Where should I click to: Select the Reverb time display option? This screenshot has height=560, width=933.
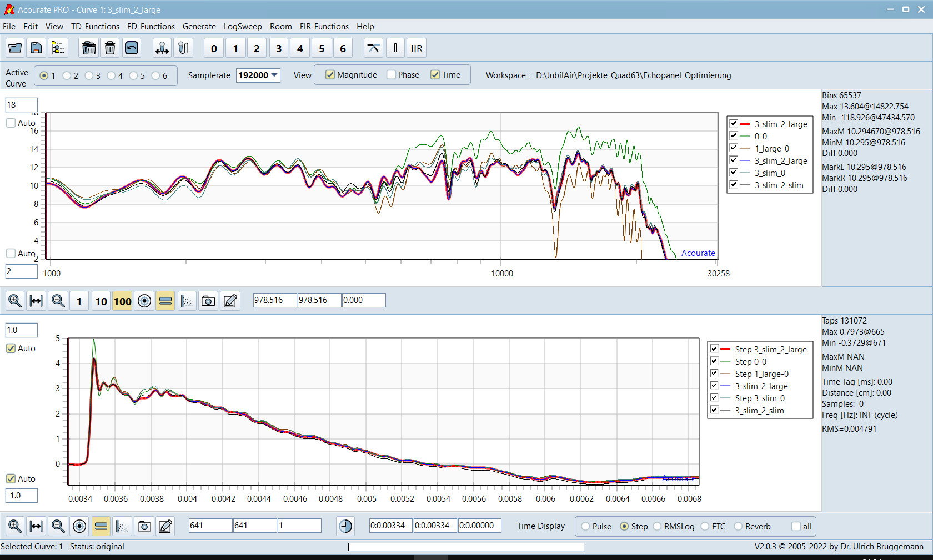[x=739, y=526]
